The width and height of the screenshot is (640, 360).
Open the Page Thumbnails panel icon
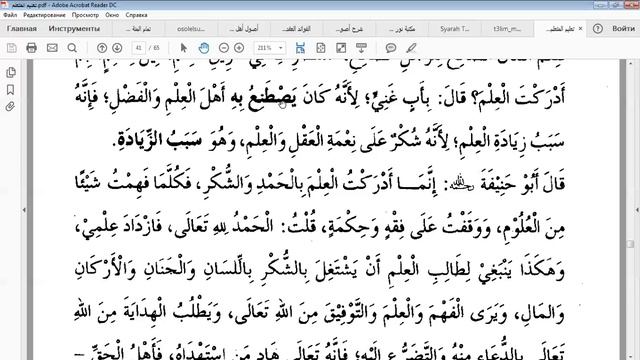[x=11, y=72]
